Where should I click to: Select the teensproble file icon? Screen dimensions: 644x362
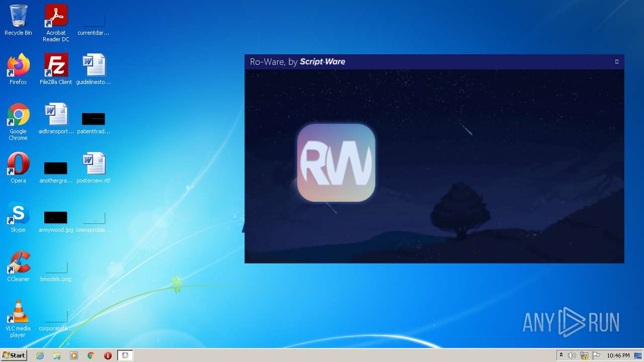tap(94, 221)
